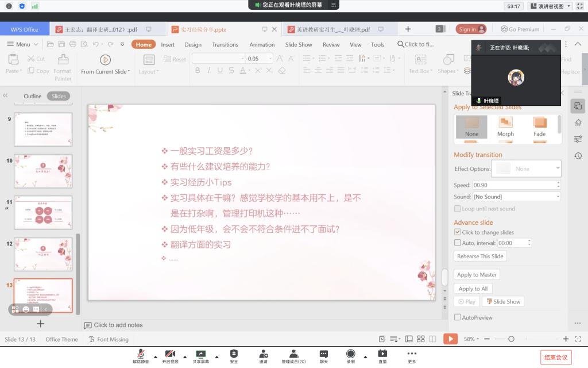Open the Sound dropdown list
Viewport: 588px width, 368px height.
click(558, 197)
